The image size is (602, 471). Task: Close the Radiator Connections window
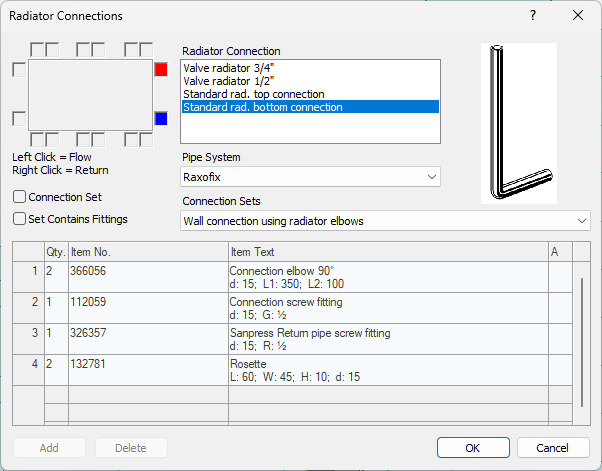(578, 15)
